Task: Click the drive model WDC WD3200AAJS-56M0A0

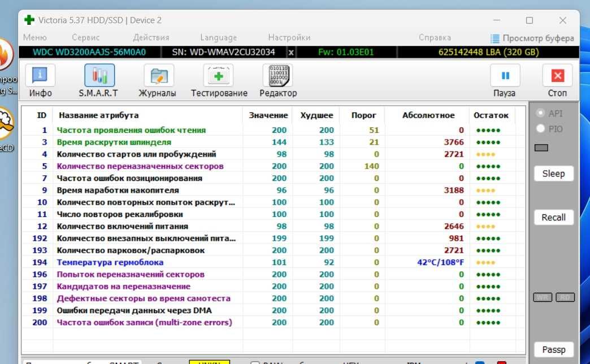Action: [89, 53]
